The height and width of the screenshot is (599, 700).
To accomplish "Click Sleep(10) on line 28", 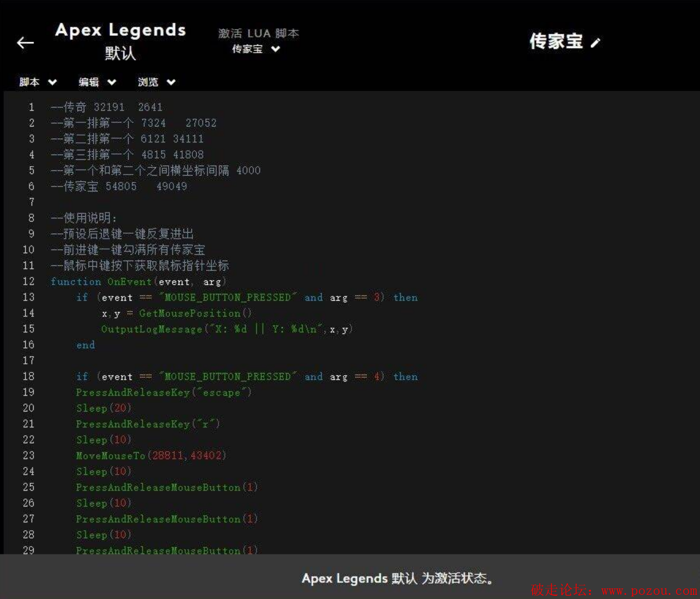I will pyautogui.click(x=103, y=535).
